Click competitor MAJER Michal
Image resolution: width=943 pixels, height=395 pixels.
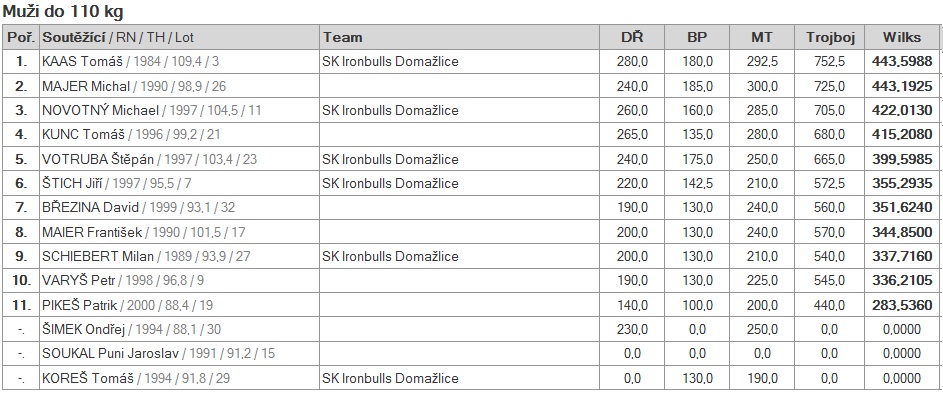click(86, 86)
